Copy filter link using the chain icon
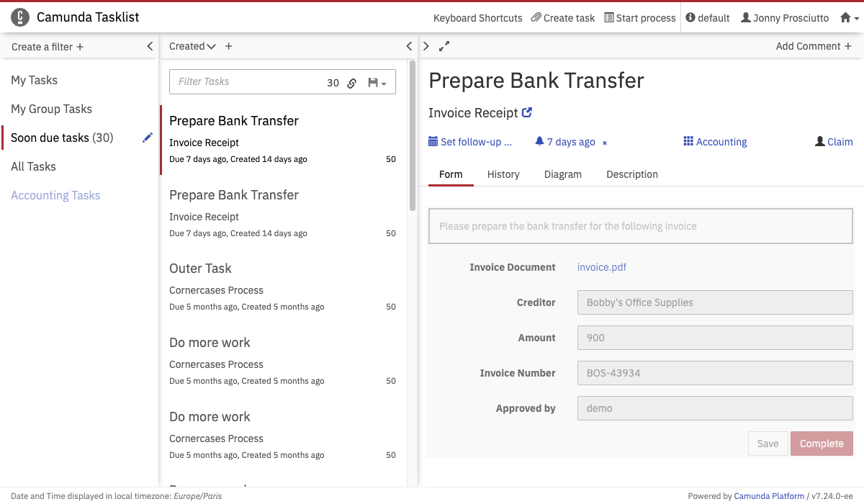The height and width of the screenshot is (504, 864). click(x=352, y=83)
